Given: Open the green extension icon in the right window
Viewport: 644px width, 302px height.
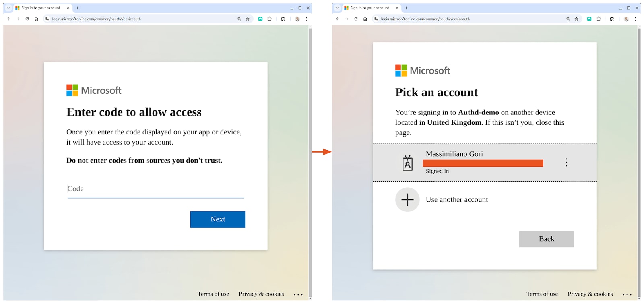Looking at the screenshot, I should [589, 19].
